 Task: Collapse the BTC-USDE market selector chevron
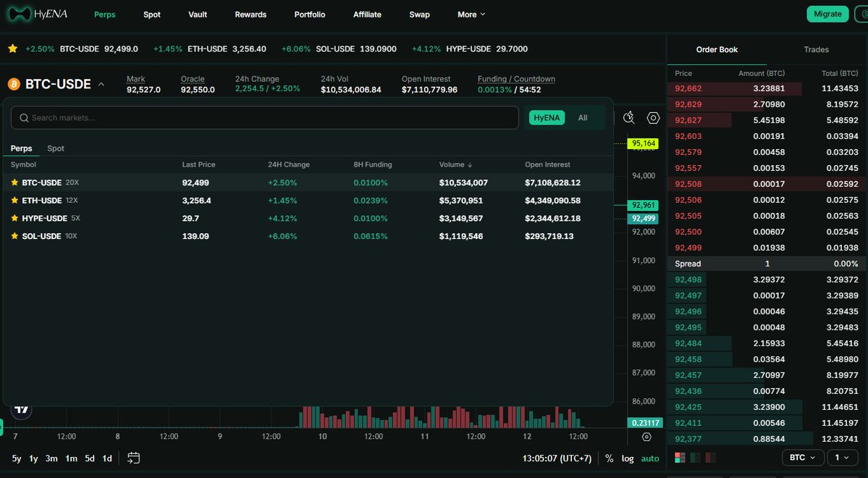101,84
